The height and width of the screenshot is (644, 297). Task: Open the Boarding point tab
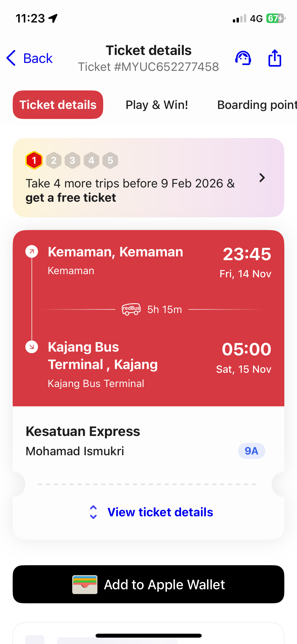[257, 105]
